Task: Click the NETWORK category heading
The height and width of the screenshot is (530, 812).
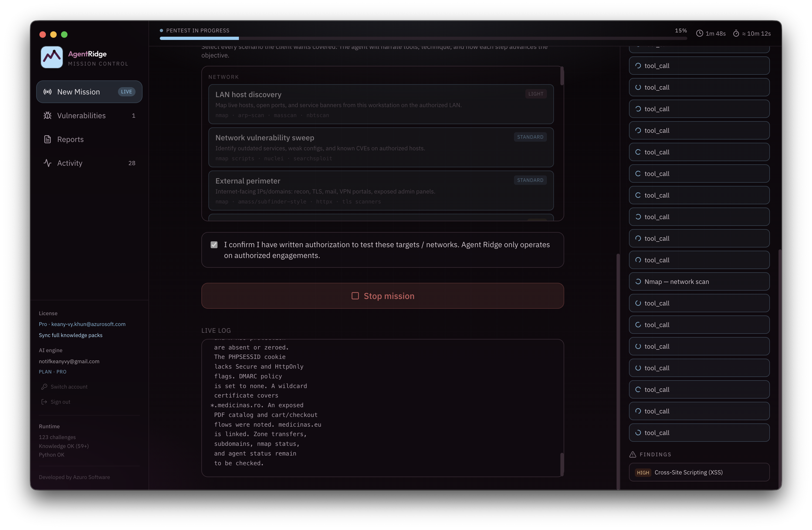Action: pos(224,77)
